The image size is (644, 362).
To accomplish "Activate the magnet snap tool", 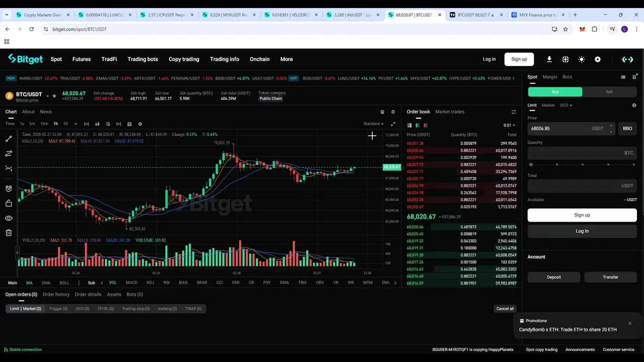I will pyautogui.click(x=9, y=189).
